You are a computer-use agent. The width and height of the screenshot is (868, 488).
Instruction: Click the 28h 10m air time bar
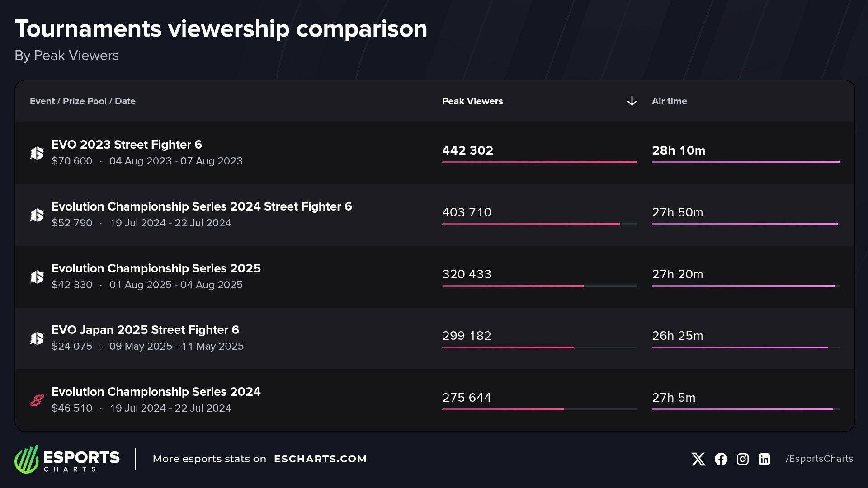745,162
